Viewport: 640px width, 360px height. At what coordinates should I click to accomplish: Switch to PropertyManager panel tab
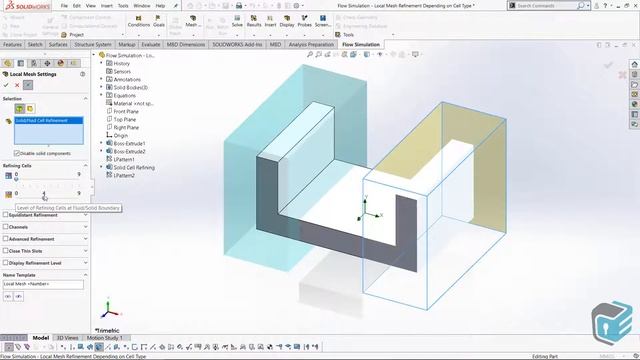pos(20,63)
